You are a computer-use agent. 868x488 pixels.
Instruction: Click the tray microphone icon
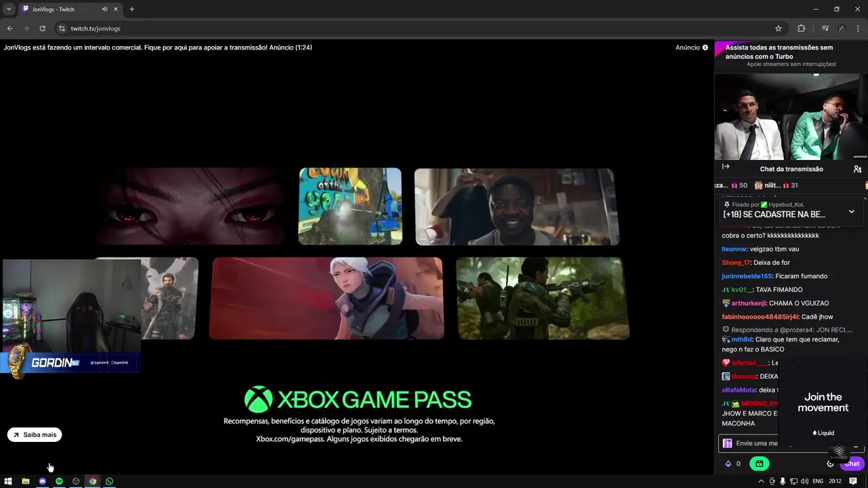783,481
